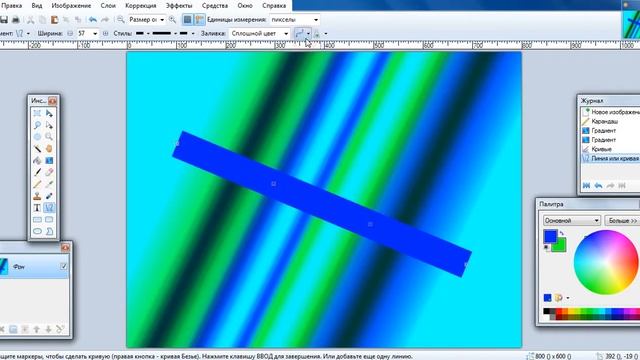Select the Ellipse shape tool
This screenshot has height=360, width=640.
pos(37,231)
